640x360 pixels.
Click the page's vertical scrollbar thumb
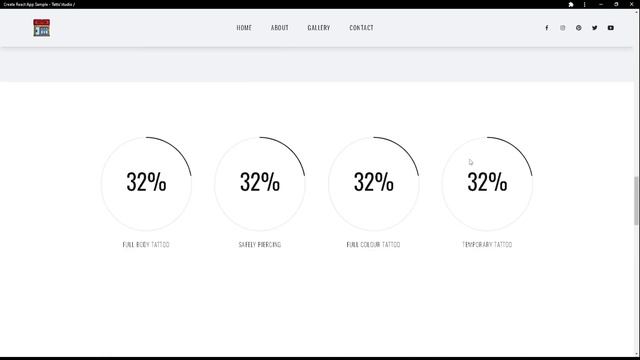pyautogui.click(x=636, y=200)
